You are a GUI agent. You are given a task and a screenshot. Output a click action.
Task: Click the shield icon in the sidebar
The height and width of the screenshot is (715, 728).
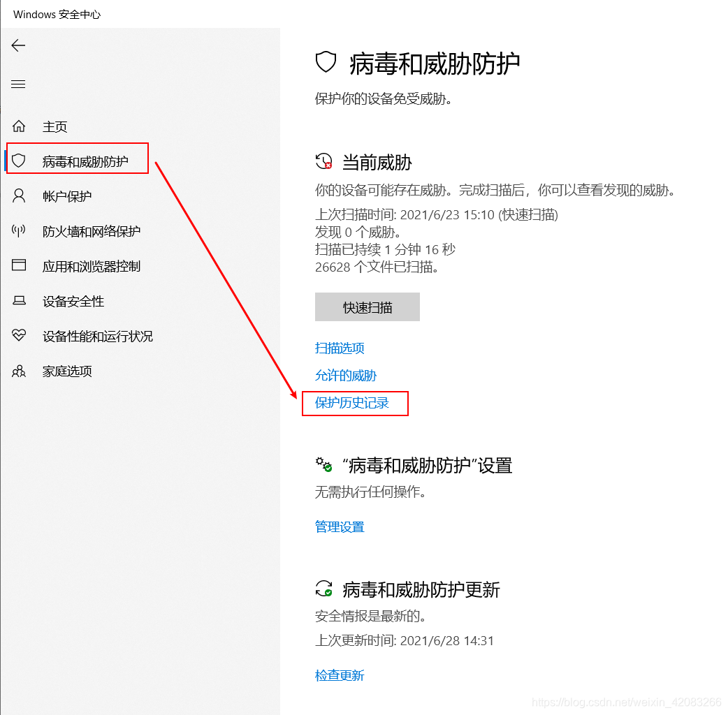point(19,161)
